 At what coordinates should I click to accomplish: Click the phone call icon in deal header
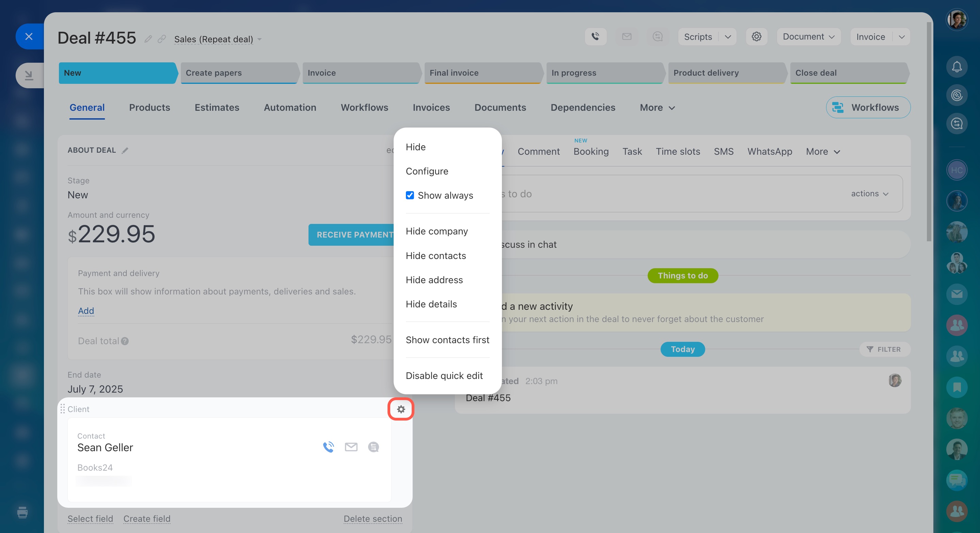click(x=595, y=36)
